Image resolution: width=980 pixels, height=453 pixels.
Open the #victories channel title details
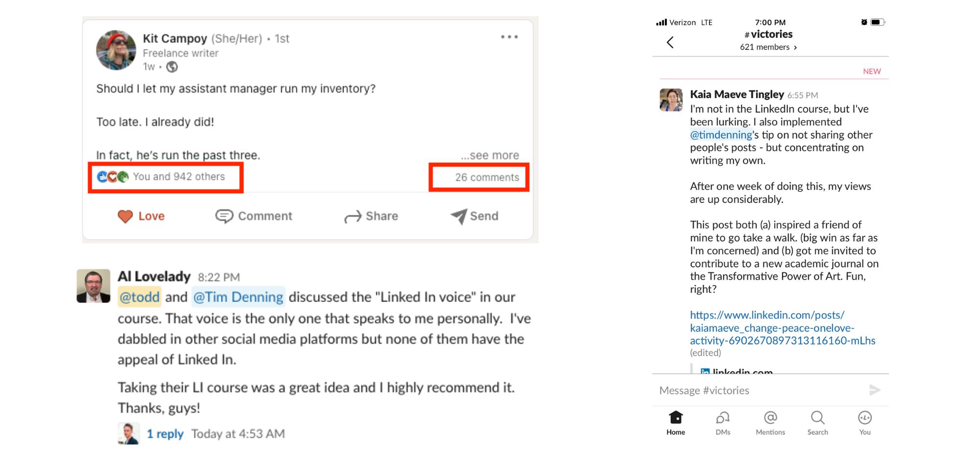768,34
